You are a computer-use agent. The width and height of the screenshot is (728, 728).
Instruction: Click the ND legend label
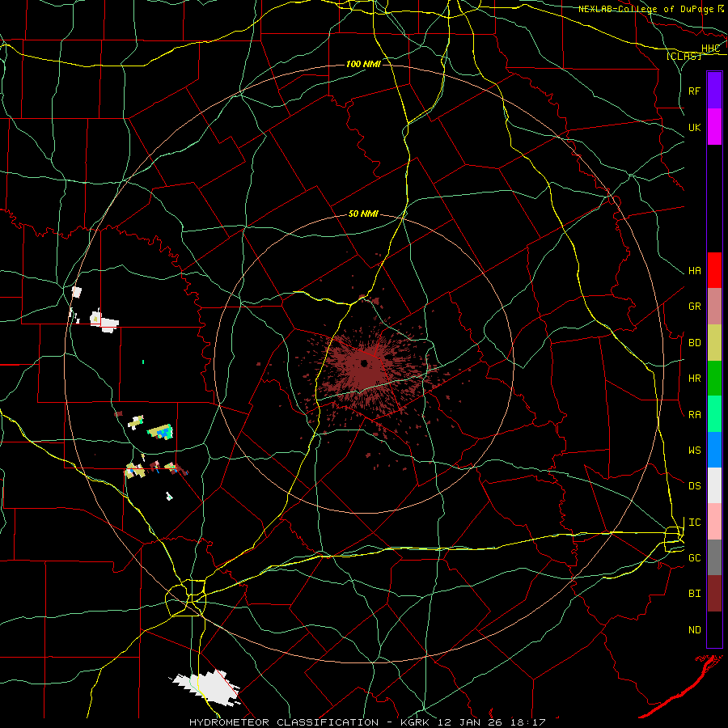tap(694, 630)
